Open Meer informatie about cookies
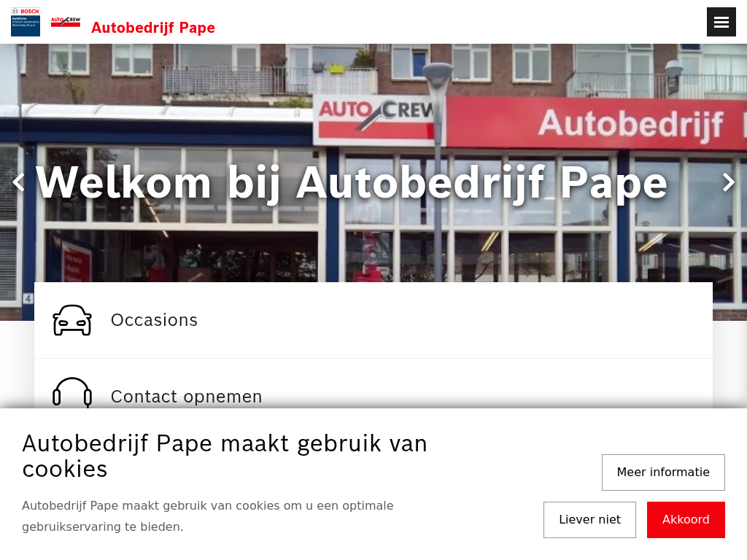747x560 pixels. (x=663, y=472)
